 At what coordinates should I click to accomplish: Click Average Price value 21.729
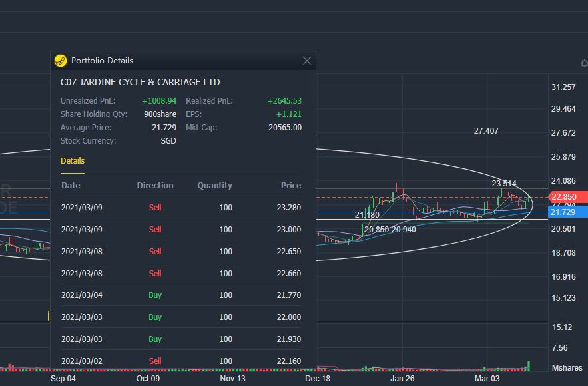click(164, 128)
